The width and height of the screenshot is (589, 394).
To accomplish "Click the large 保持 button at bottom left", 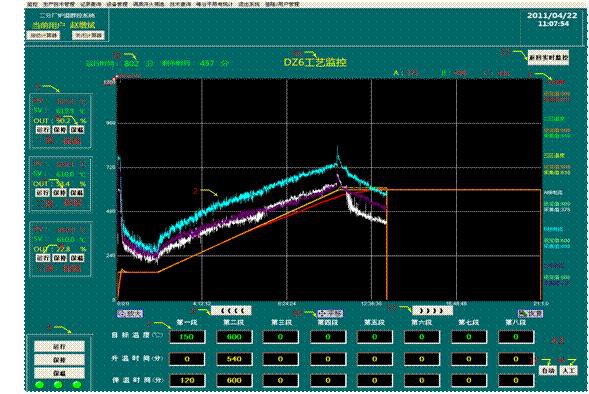I will [59, 360].
